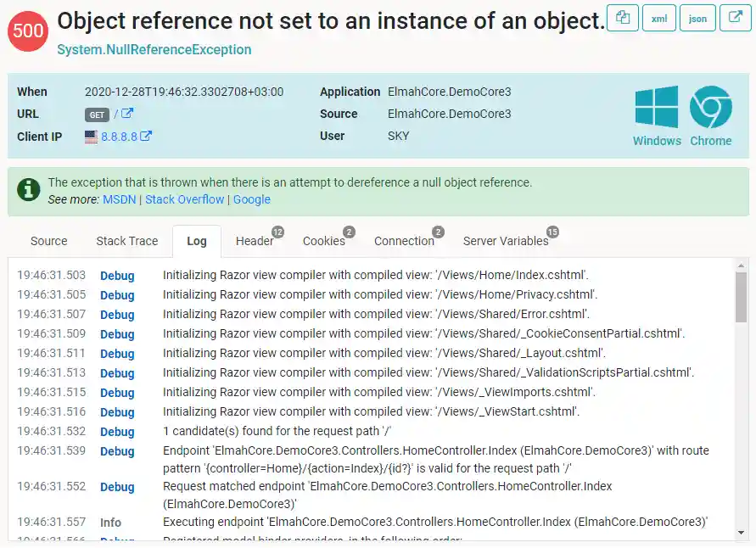Click the green info circle icon
Screen dimensions: 756x548
pos(29,190)
